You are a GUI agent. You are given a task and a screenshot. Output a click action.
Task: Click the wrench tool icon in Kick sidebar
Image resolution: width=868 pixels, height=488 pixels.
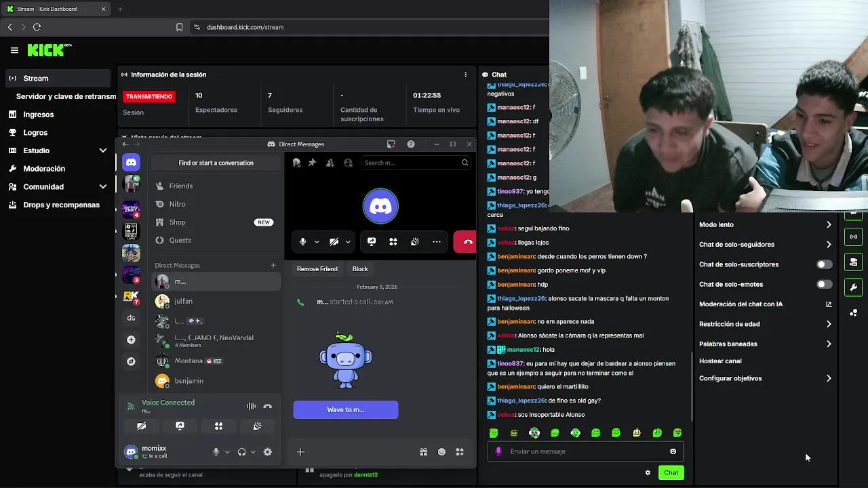point(853,287)
